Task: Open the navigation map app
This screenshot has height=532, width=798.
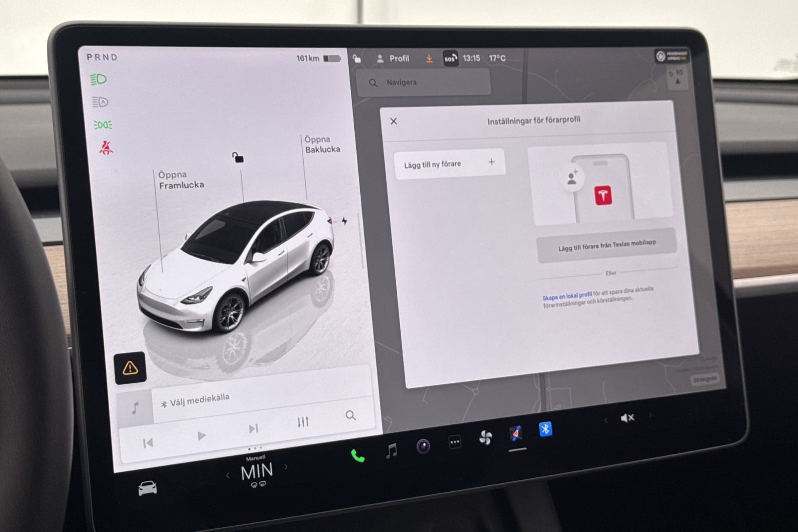Action: (x=516, y=433)
